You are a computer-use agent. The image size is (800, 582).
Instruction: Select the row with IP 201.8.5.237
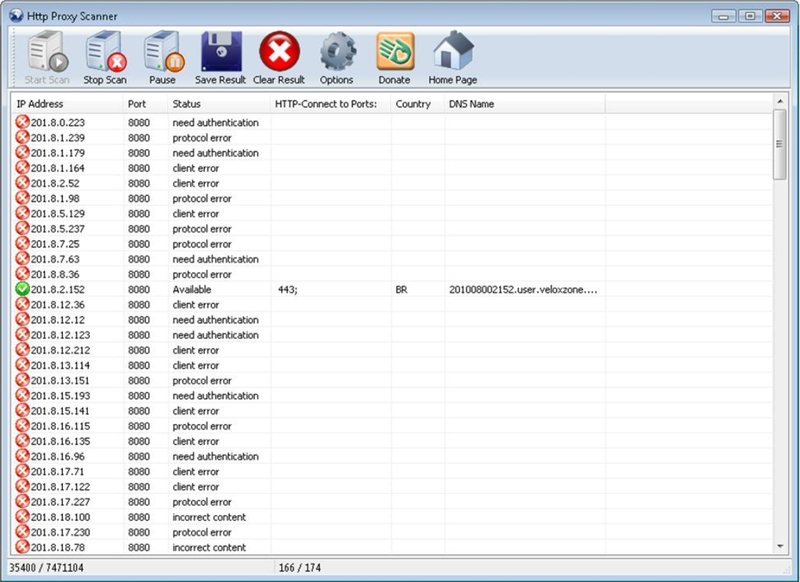click(x=392, y=229)
